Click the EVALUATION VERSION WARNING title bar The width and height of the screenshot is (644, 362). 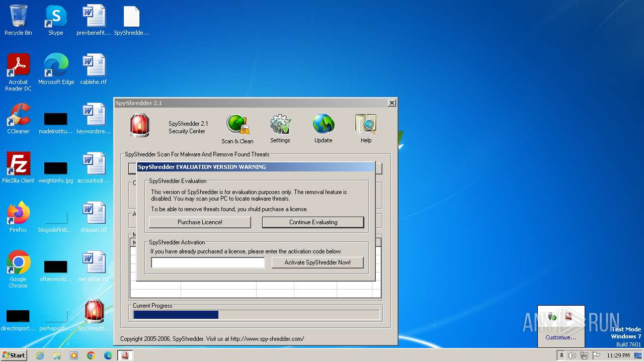pyautogui.click(x=256, y=167)
